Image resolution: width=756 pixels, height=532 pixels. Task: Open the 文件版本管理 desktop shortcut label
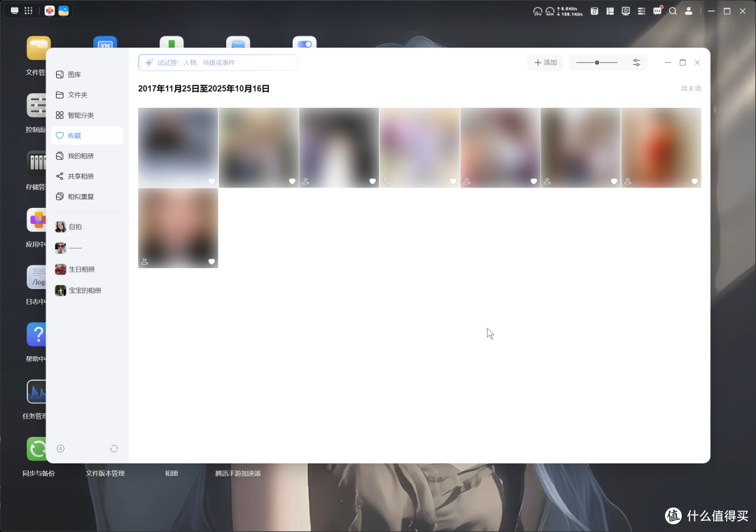point(105,473)
